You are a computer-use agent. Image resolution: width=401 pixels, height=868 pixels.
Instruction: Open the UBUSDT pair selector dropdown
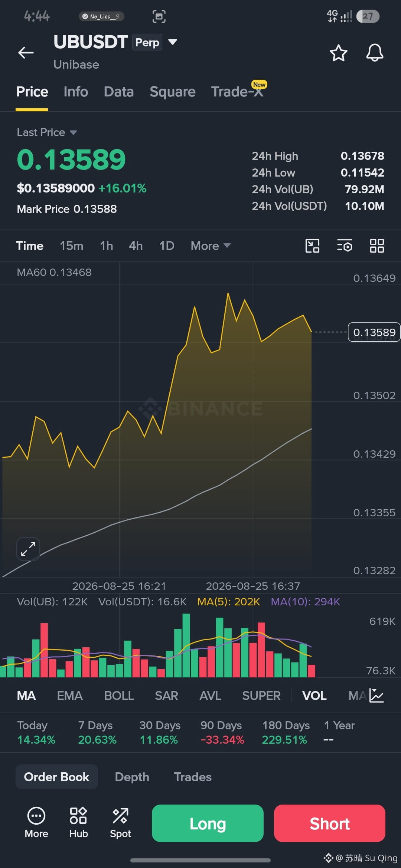tap(173, 42)
